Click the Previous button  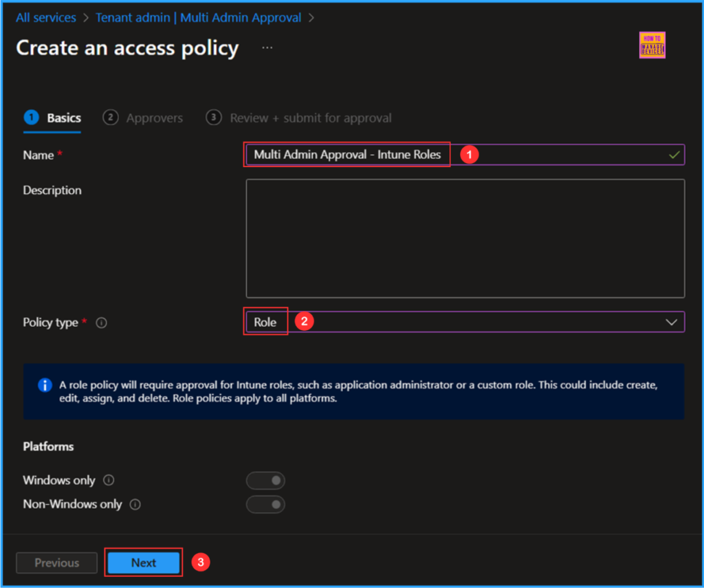[x=56, y=563]
